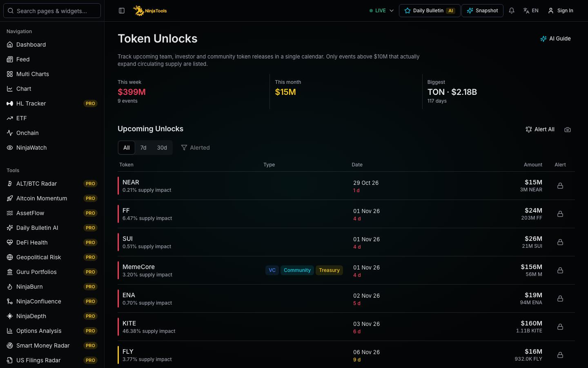Switch to the 7d filter tab

click(143, 148)
